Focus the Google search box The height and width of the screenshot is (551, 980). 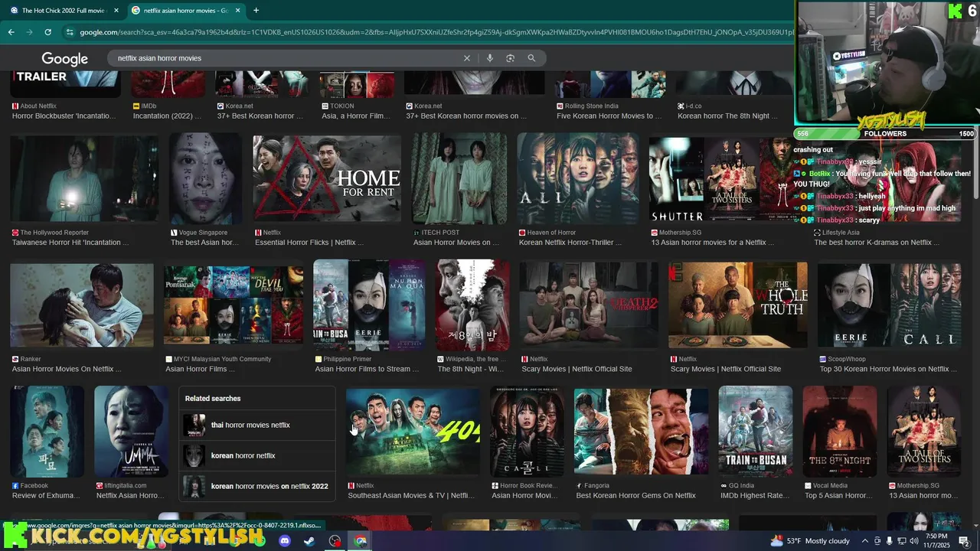tap(287, 58)
